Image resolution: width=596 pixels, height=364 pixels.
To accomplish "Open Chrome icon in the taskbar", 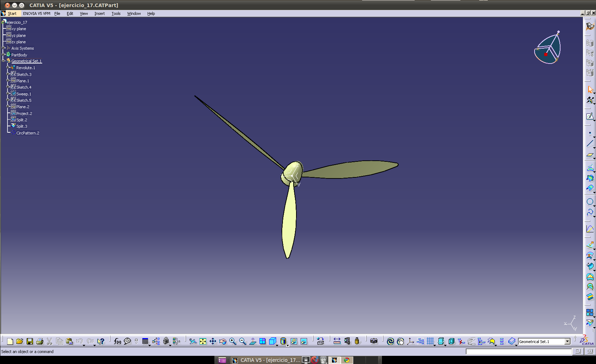I will (x=346, y=360).
